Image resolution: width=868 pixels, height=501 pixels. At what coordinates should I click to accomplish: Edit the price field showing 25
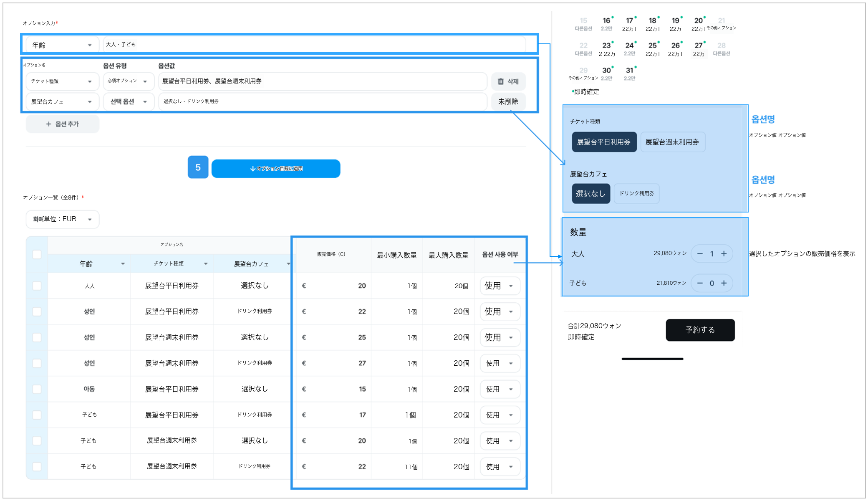[334, 337]
